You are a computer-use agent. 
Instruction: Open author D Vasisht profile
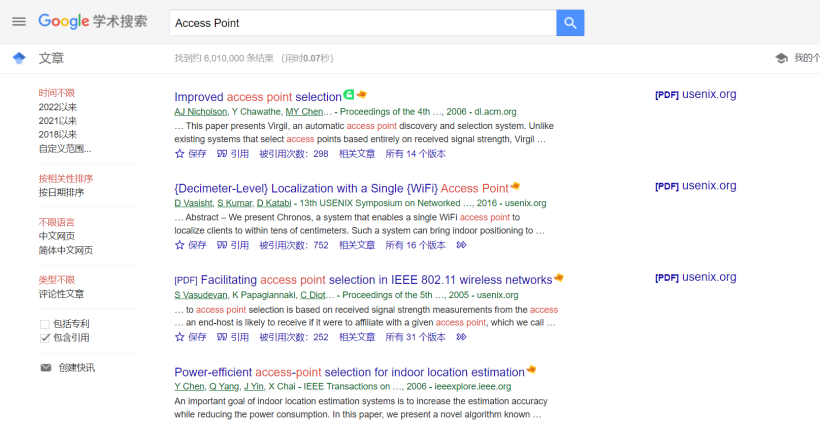193,203
